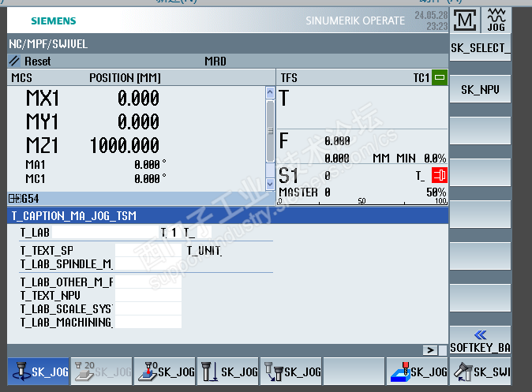Click the T_TEXT_SP spindle input field
The height and width of the screenshot is (392, 532).
(148, 250)
